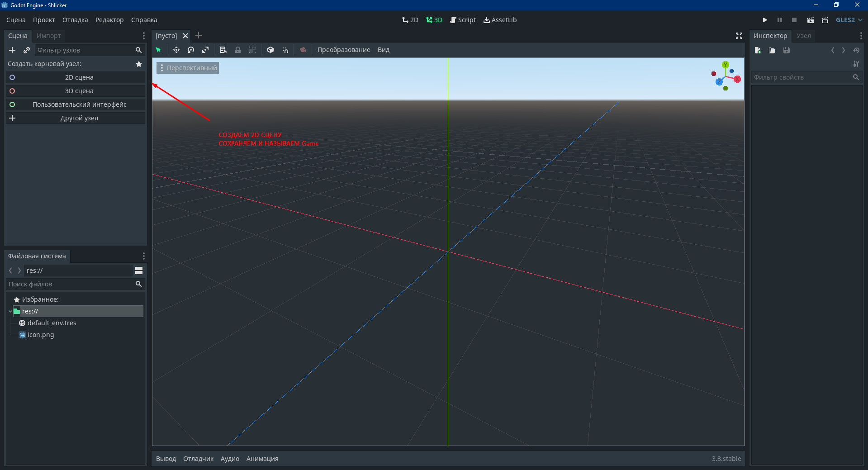This screenshot has height=470, width=868.
Task: Activate the Scale mode tool
Action: click(205, 50)
